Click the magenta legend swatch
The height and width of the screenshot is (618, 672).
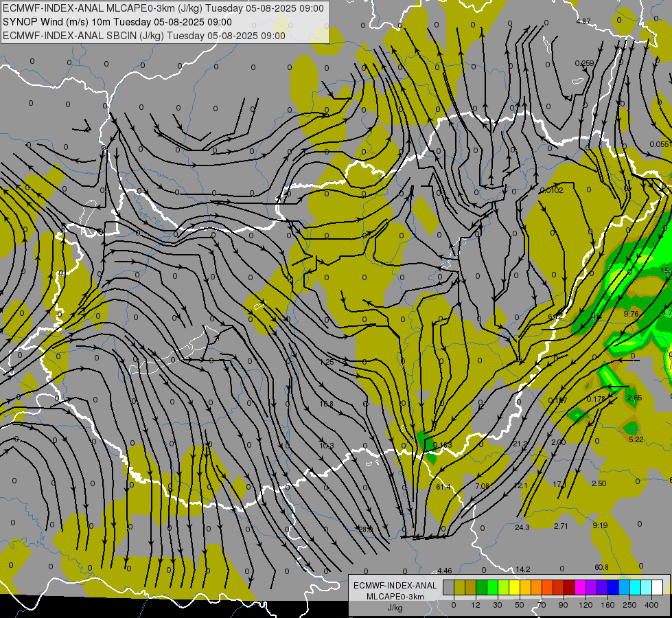point(581,587)
